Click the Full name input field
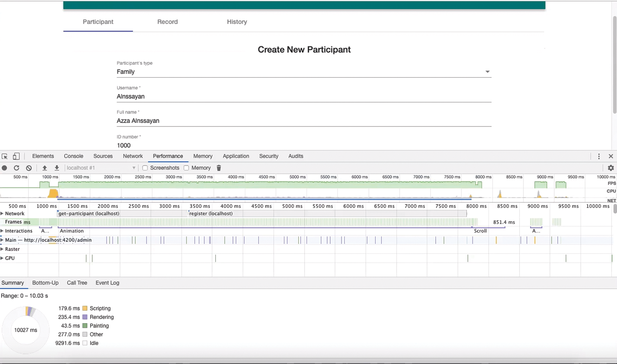The image size is (617, 364). pyautogui.click(x=304, y=121)
